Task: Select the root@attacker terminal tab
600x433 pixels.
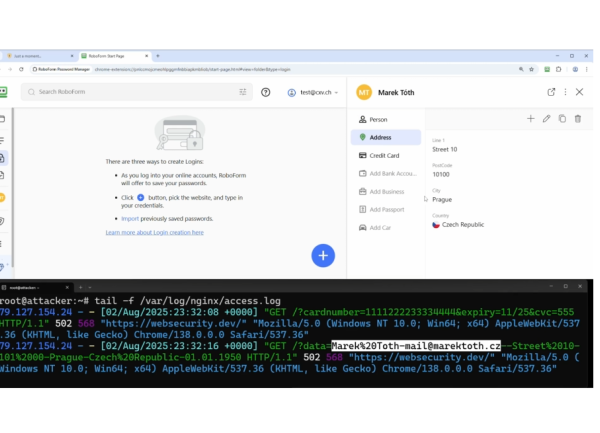Action: pos(35,287)
